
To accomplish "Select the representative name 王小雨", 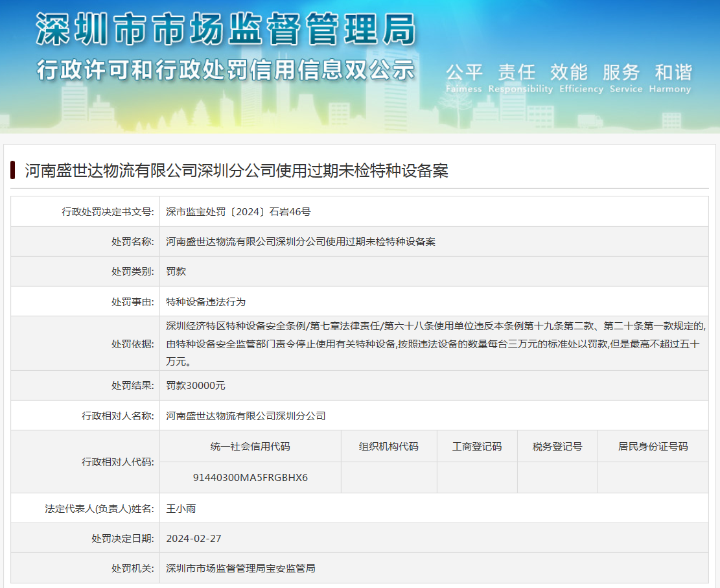I will pos(181,508).
